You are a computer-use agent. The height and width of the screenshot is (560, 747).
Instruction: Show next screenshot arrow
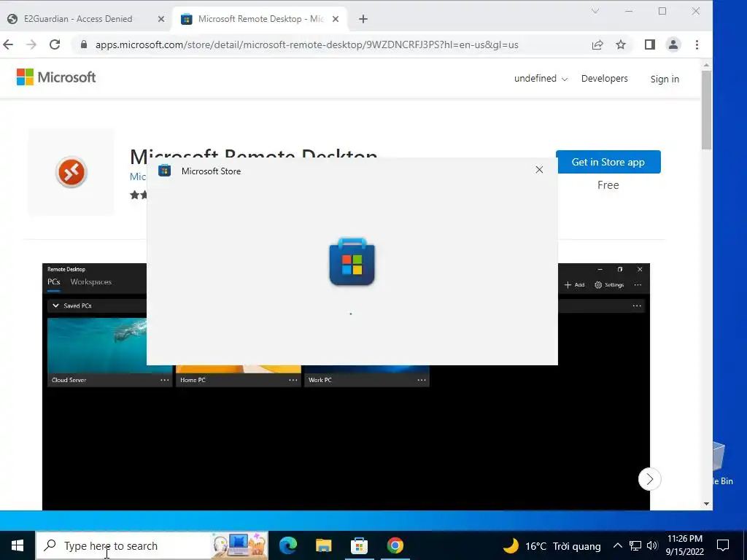[649, 479]
